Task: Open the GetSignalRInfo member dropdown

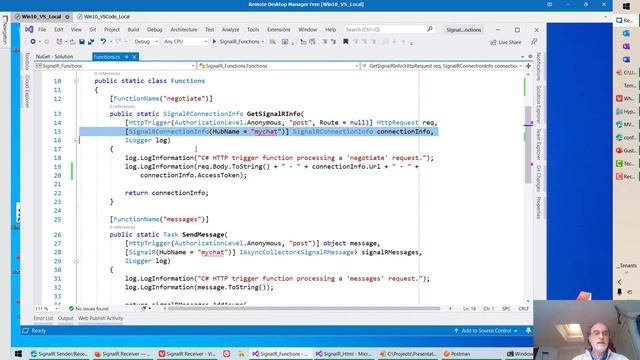Action: pyautogui.click(x=442, y=66)
